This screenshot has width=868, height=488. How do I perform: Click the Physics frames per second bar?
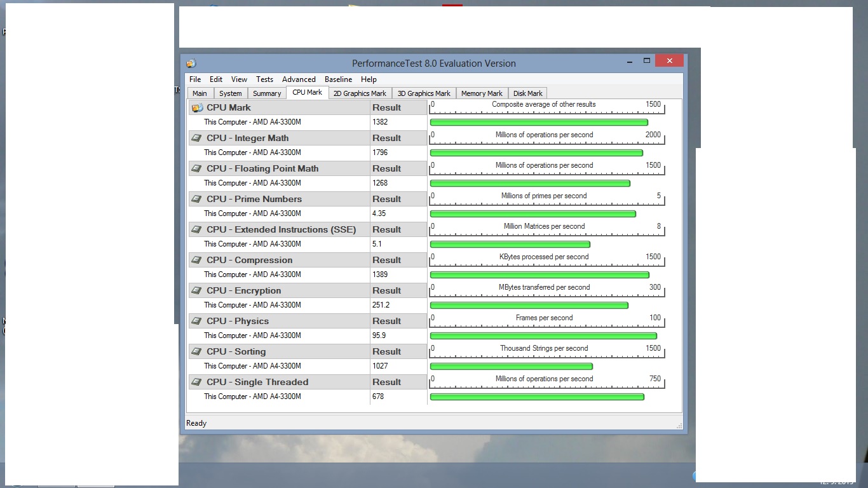click(x=543, y=335)
